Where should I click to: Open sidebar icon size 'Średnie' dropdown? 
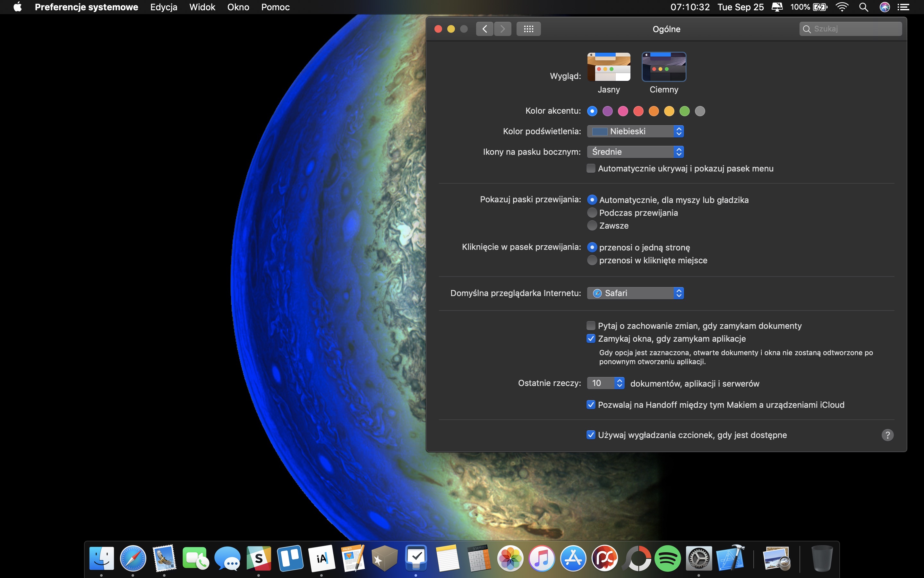click(x=635, y=152)
